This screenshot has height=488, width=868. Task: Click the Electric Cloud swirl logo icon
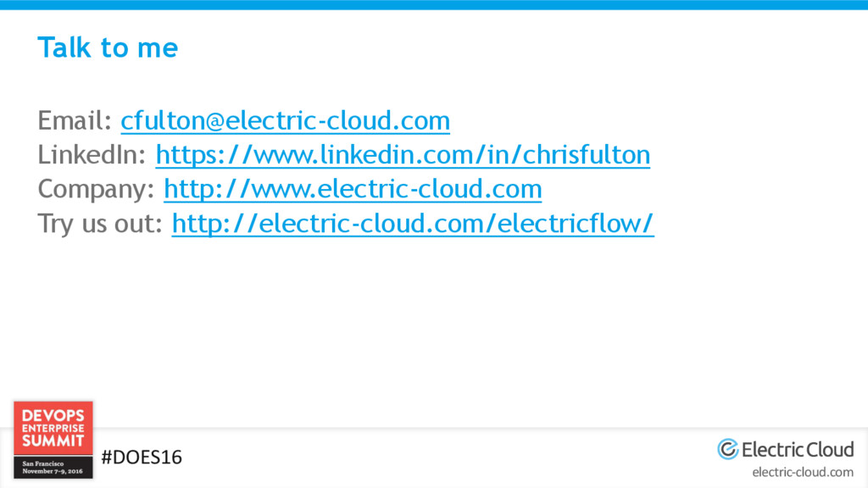click(x=727, y=449)
